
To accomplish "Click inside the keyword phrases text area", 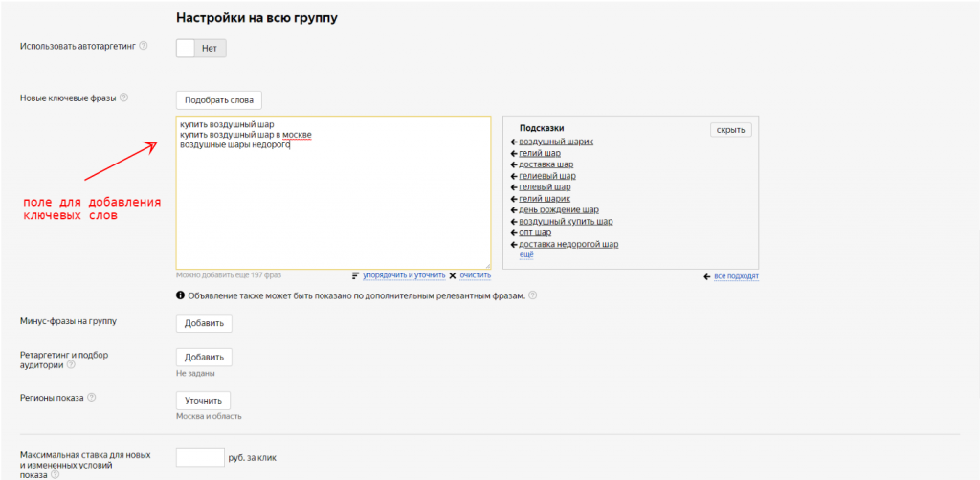I will pyautogui.click(x=332, y=201).
